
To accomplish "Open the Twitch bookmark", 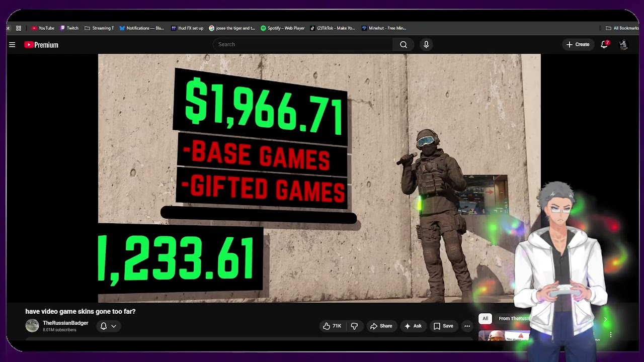I will (69, 28).
